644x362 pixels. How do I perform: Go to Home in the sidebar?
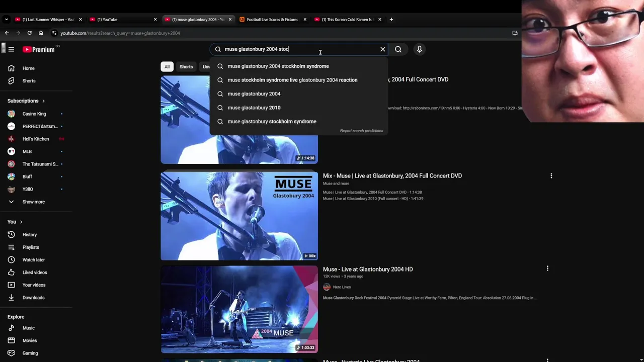click(x=36, y=68)
